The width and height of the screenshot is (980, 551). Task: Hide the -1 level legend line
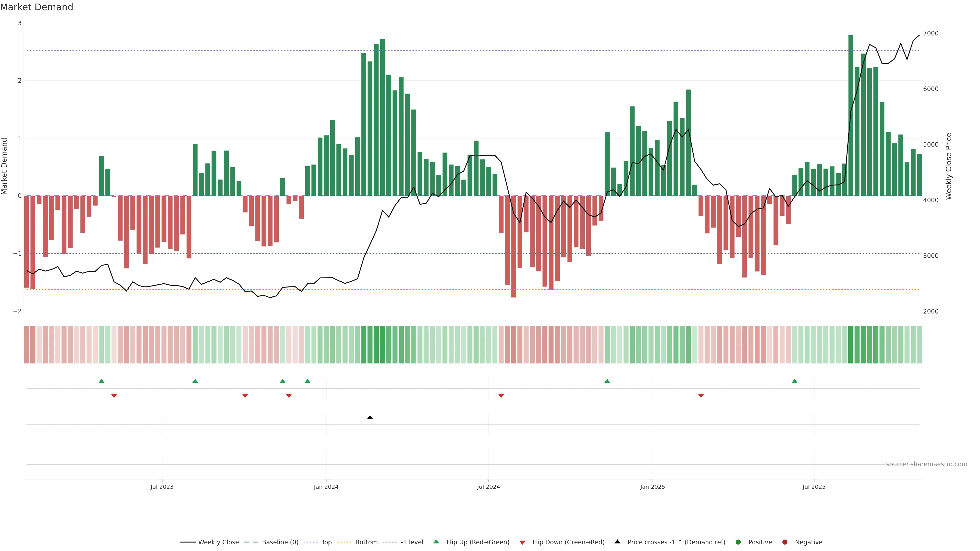coord(412,542)
